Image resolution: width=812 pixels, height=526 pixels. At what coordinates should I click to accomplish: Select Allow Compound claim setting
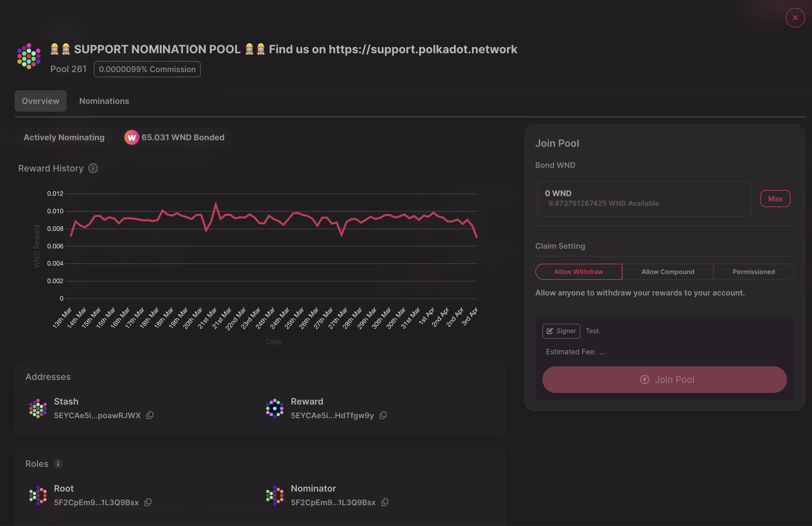[667, 271]
